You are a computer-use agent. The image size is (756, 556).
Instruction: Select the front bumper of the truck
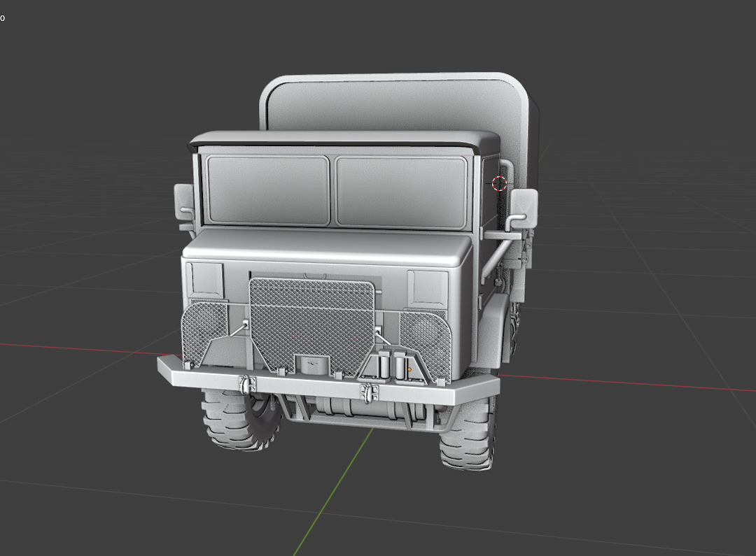[x=328, y=385]
